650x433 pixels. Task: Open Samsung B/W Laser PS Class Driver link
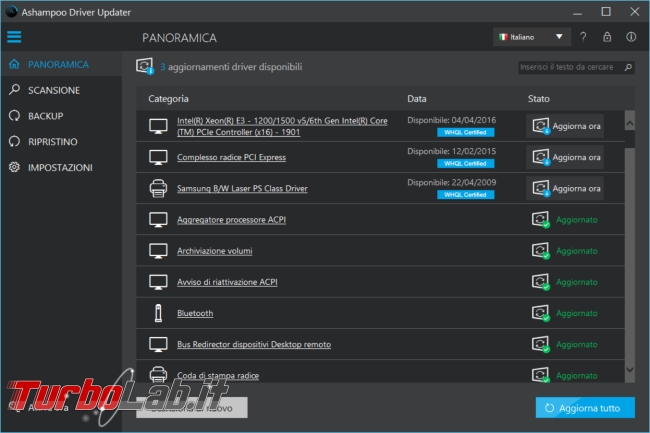click(242, 189)
